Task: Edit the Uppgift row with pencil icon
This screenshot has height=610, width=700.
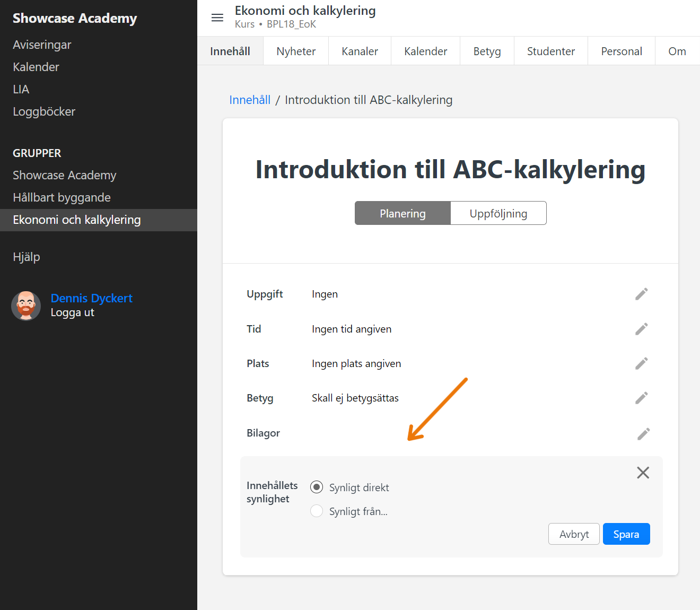Action: 642,294
